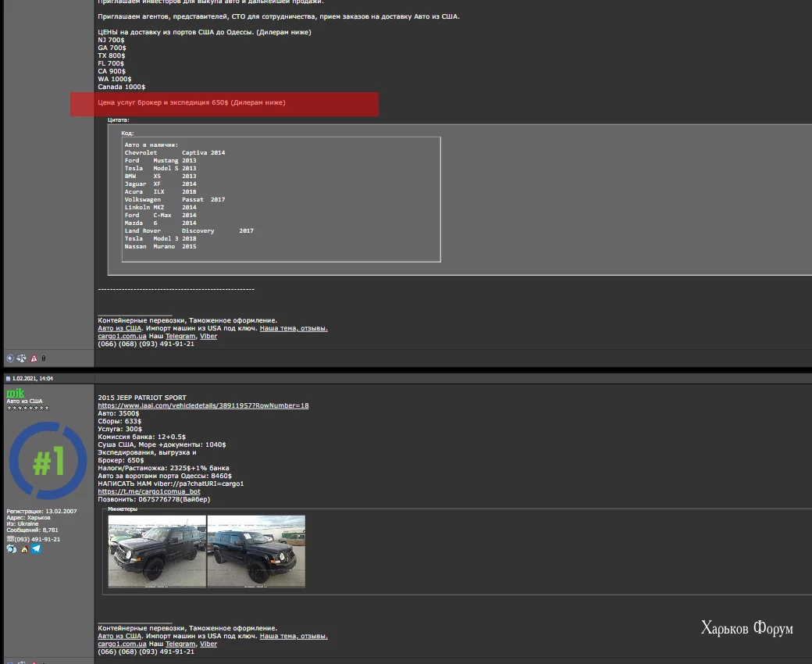Click Позвонить: 0675776778(Вайбер) line
This screenshot has width=812, height=664.
pyautogui.click(x=155, y=499)
